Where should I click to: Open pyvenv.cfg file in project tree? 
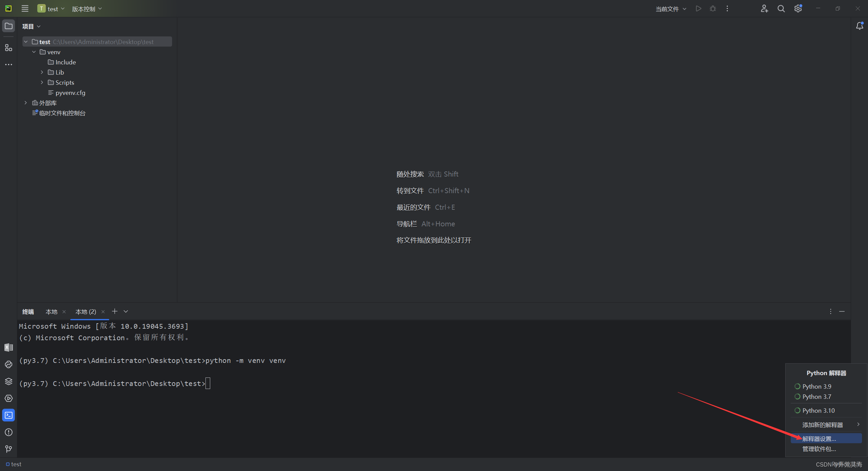pos(70,93)
